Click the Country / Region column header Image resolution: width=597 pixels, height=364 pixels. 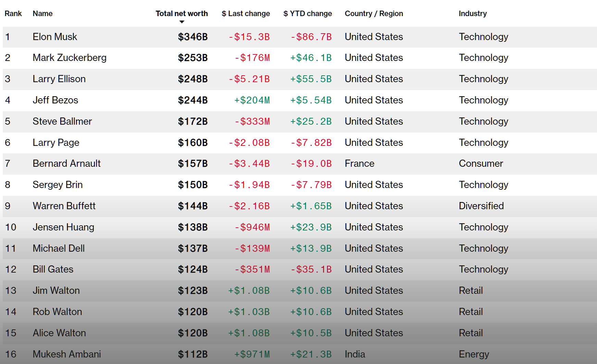pyautogui.click(x=374, y=14)
